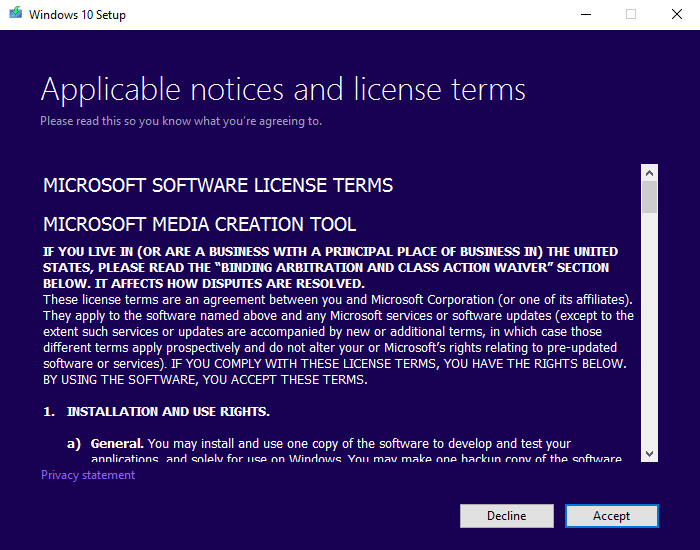Viewport: 700px width, 550px height.
Task: Close the Windows 10 Setup window
Action: click(x=677, y=14)
